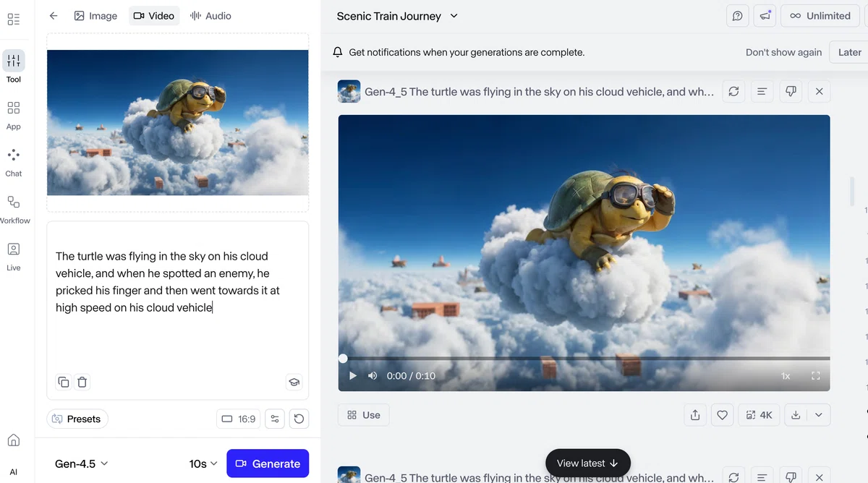The width and height of the screenshot is (868, 483).
Task: Switch to the Audio tab
Action: point(210,16)
